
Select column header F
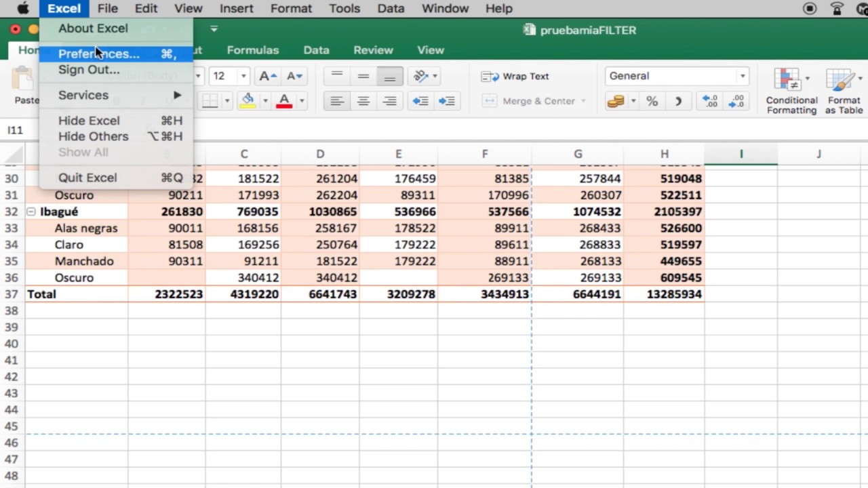[x=484, y=154]
